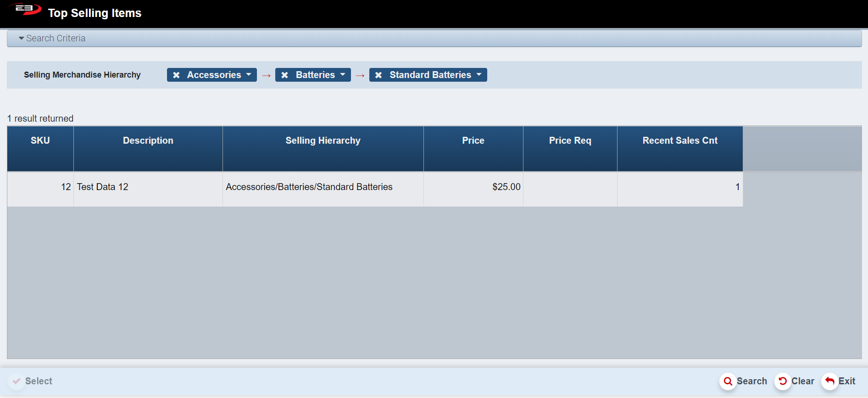
Task: Open the Standard Batteries dropdown arrow
Action: coord(479,74)
